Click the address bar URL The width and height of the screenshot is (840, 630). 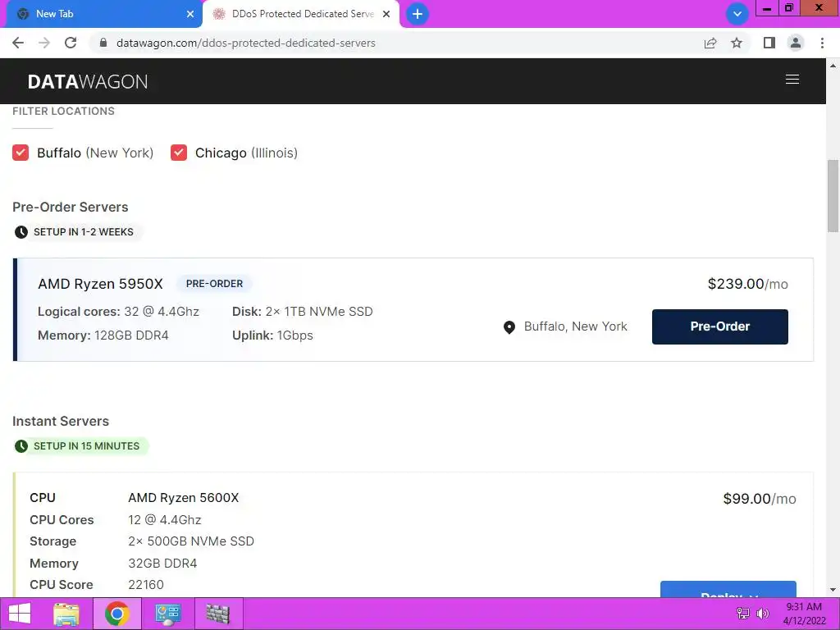(x=246, y=43)
